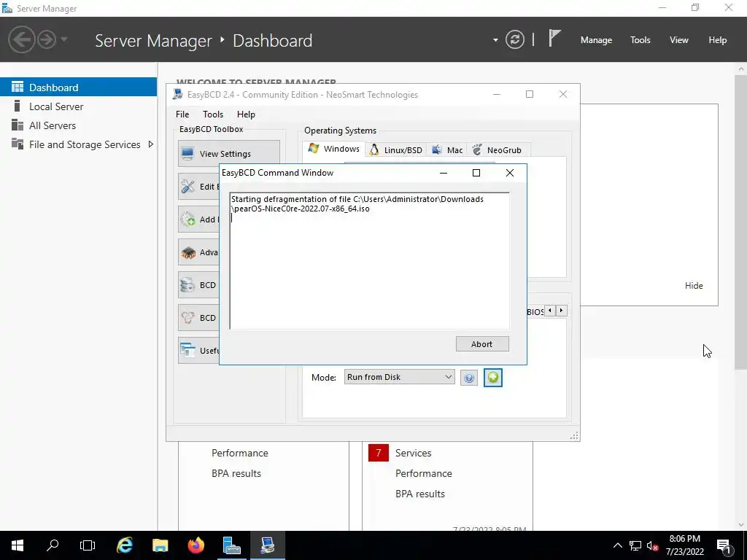Image resolution: width=747 pixels, height=560 pixels.
Task: Click the Advanced Settings chip icon
Action: (x=187, y=252)
